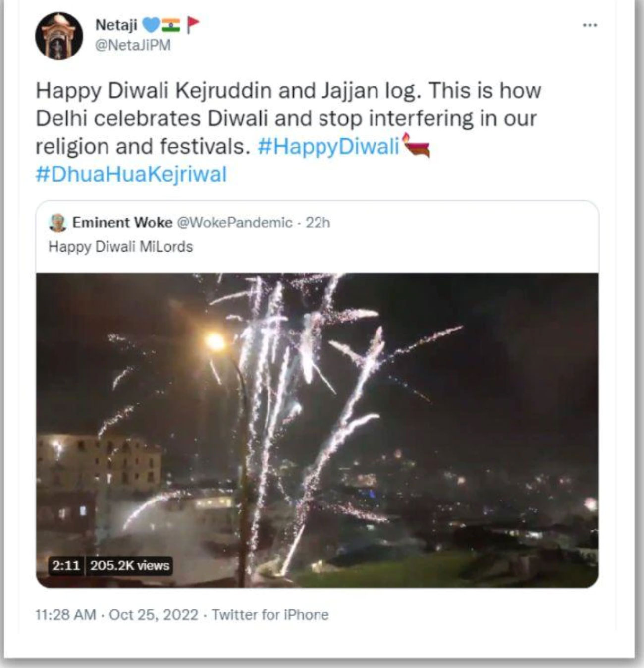Open the Eminent Woke quoted author name
The height and width of the screenshot is (668, 644).
[x=122, y=223]
